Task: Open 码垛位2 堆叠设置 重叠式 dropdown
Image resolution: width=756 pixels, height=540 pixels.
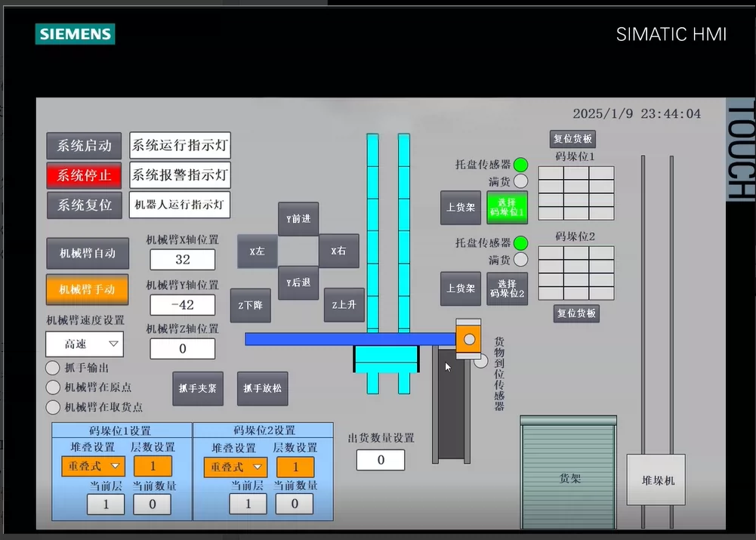Action: pyautogui.click(x=236, y=467)
